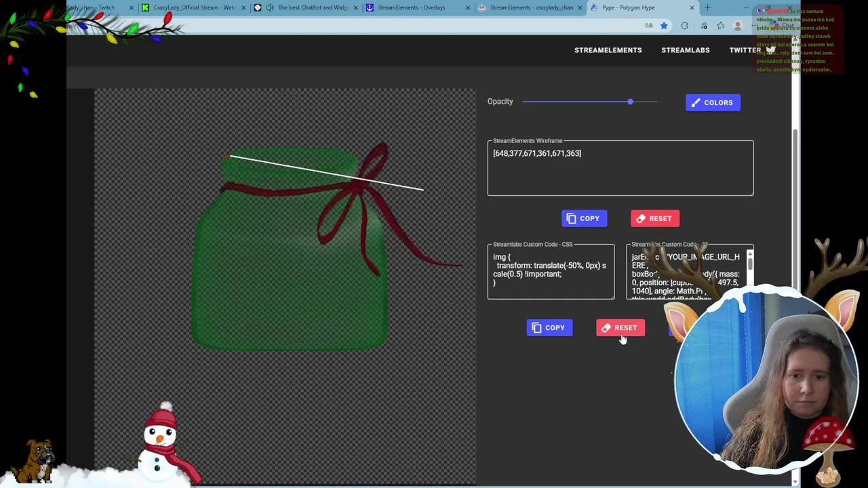This screenshot has height=488, width=868.
Task: Click the translate page icon
Action: (648, 26)
